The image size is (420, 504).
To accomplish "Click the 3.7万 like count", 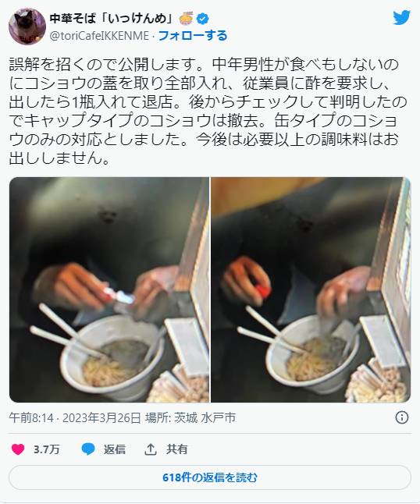I will coord(47,449).
